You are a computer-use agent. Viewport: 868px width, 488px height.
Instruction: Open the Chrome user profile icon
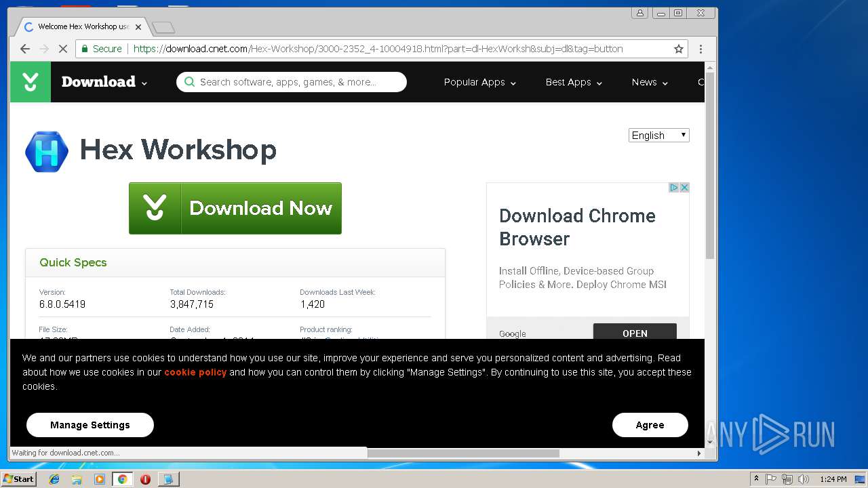(639, 13)
